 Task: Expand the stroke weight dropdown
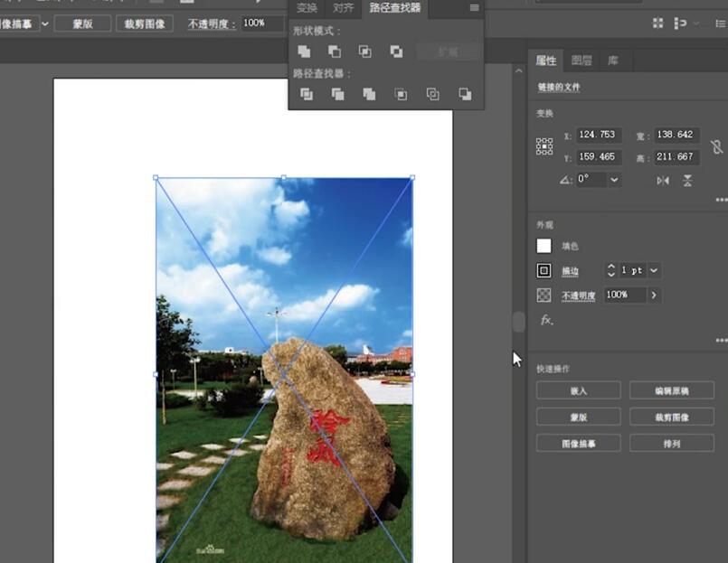[654, 270]
